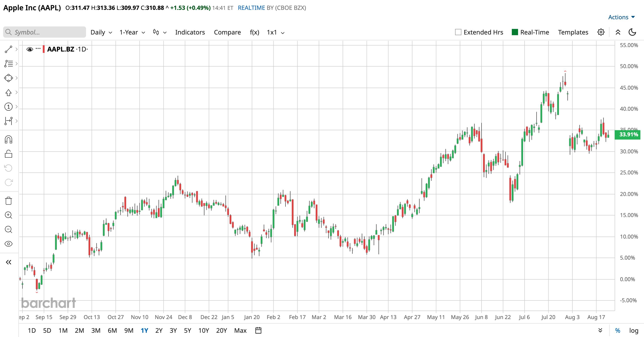Select the numbered label annotation tool

click(9, 107)
